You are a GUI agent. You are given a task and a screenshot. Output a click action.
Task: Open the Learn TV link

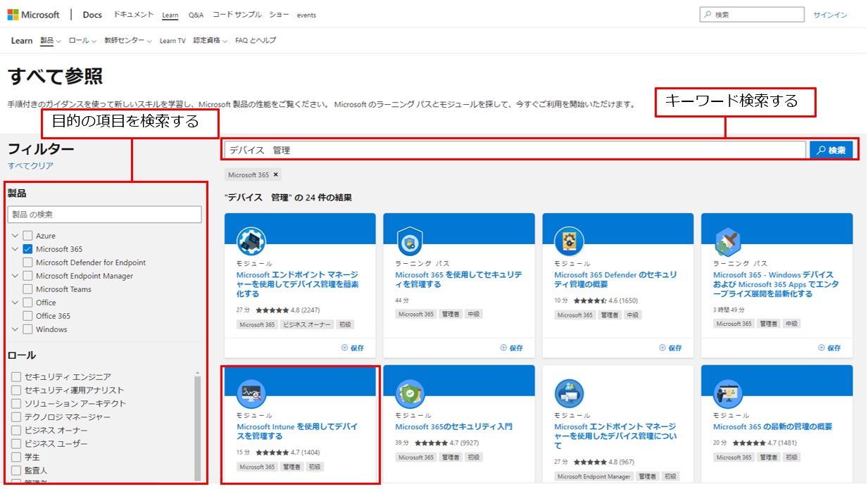coord(172,41)
